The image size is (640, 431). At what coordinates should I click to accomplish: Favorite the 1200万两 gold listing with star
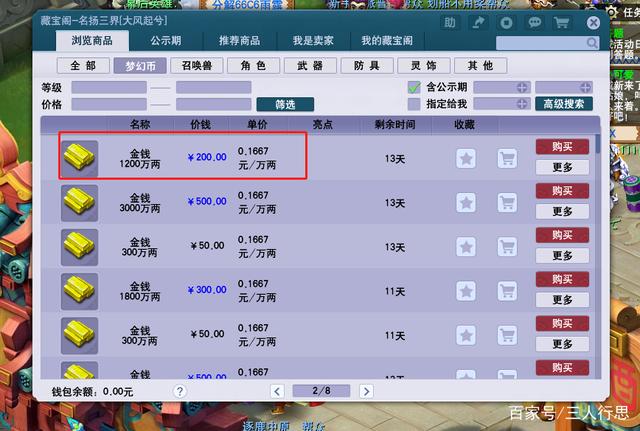466,158
